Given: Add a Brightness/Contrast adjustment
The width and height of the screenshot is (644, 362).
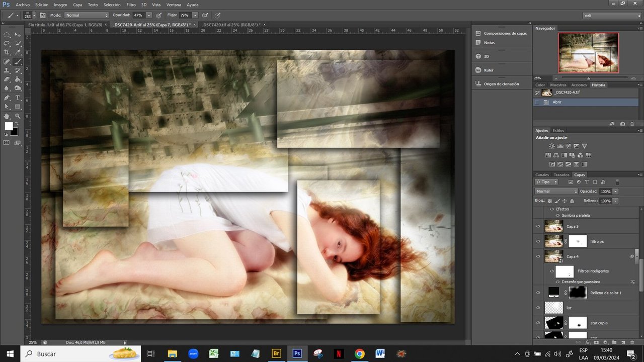Looking at the screenshot, I should (x=552, y=146).
